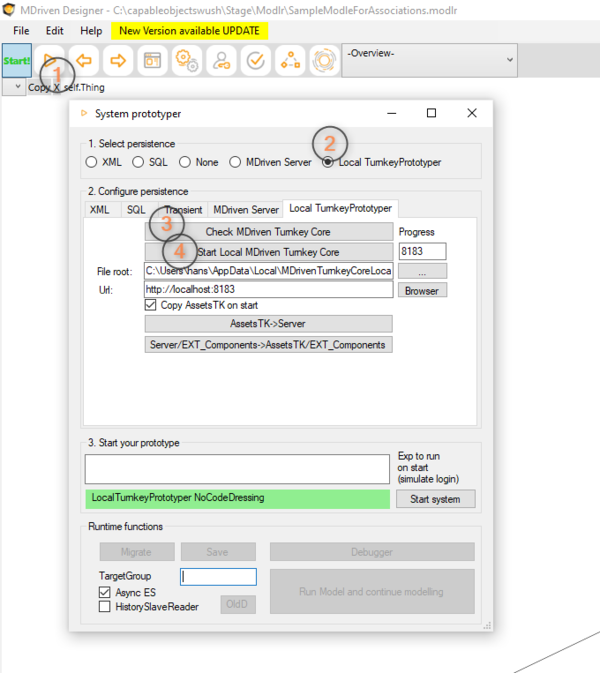Navigate forward with the right arrow icon

pos(118,61)
